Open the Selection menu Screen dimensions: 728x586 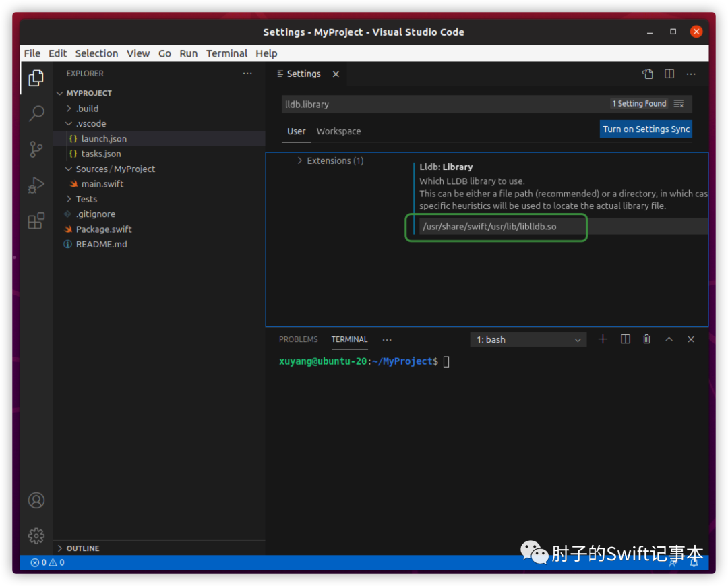click(x=96, y=53)
